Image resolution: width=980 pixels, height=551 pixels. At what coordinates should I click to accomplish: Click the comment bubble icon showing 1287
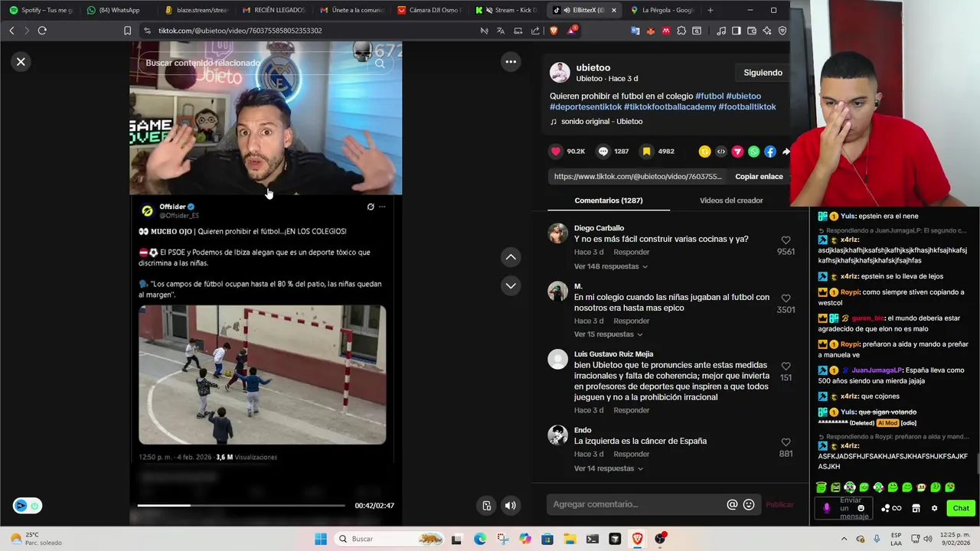pos(603,152)
